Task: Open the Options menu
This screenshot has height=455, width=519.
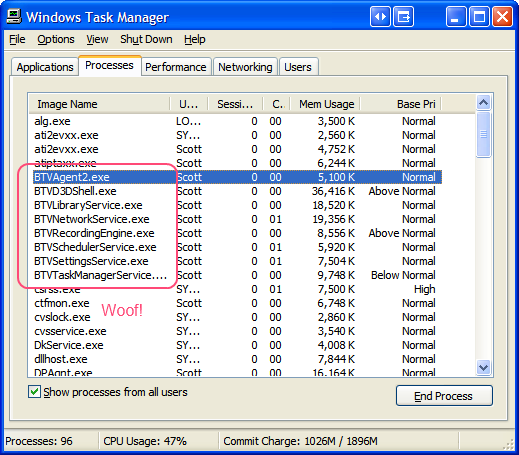Action: pyautogui.click(x=56, y=39)
